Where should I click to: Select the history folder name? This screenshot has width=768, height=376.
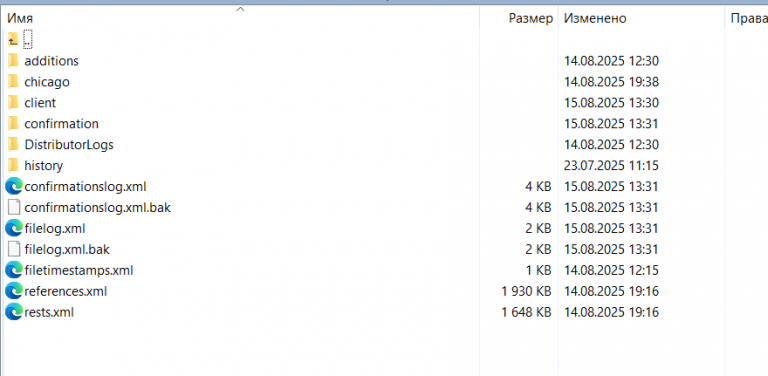[44, 166]
